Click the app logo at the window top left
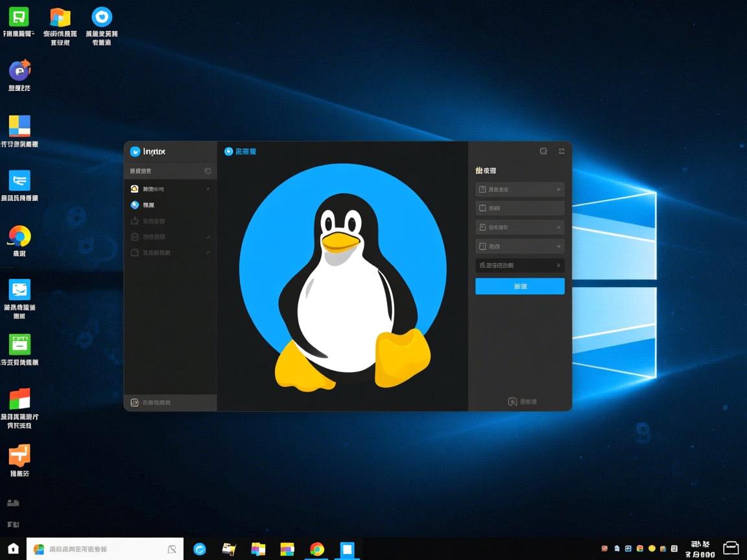Screen dimensions: 747x560 tap(136, 151)
